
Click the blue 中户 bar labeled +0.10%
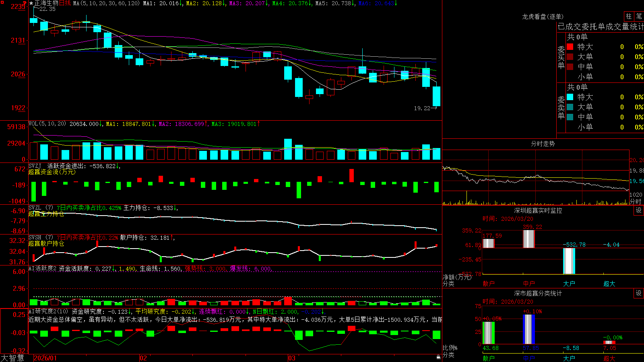coord(529,329)
